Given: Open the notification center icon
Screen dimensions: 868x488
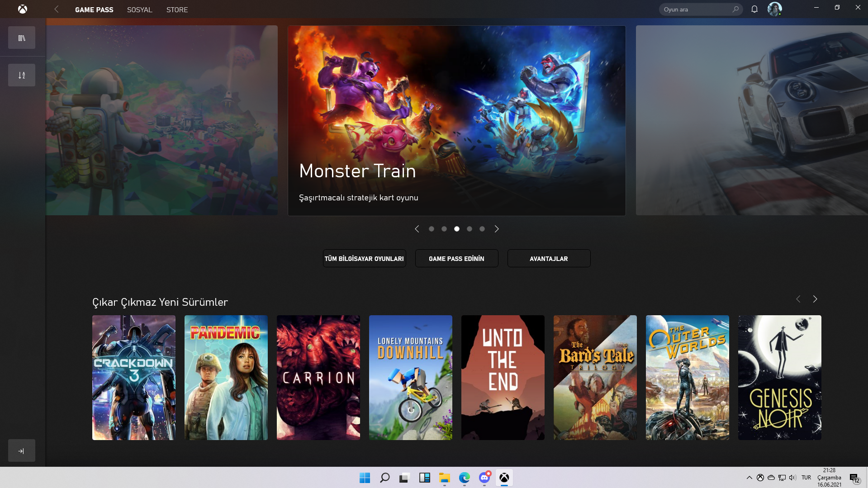Looking at the screenshot, I should [x=854, y=478].
